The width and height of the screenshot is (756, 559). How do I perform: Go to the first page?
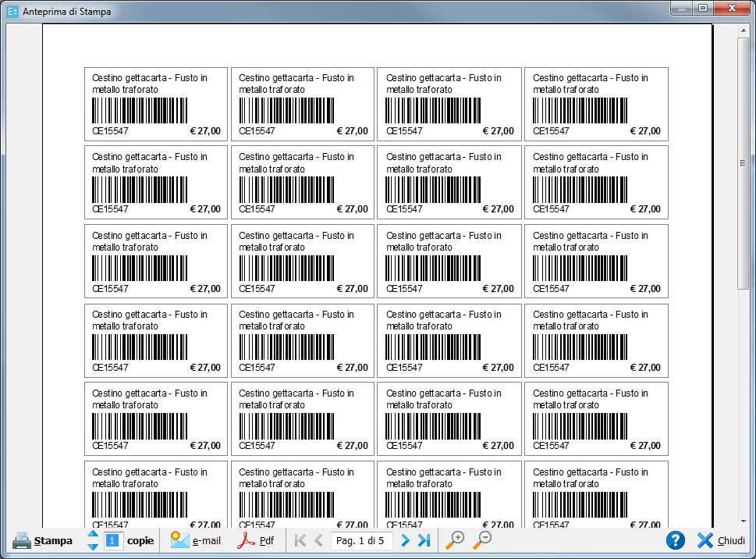click(x=300, y=540)
